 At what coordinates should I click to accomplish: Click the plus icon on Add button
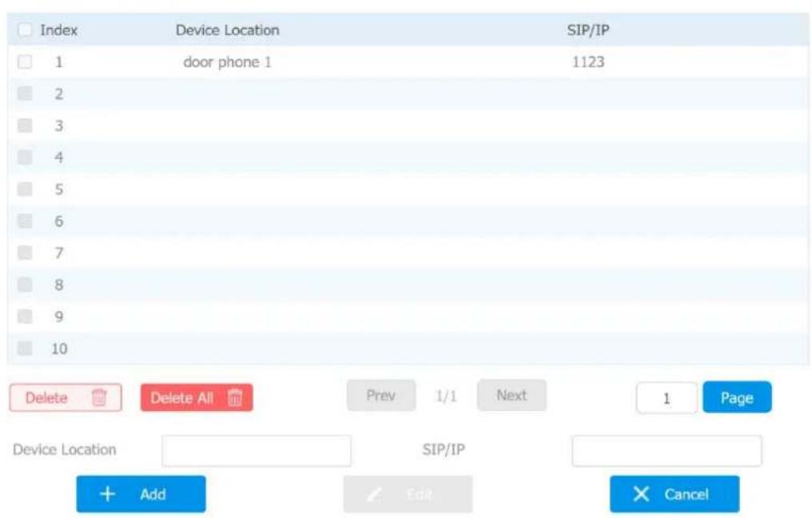coord(108,494)
